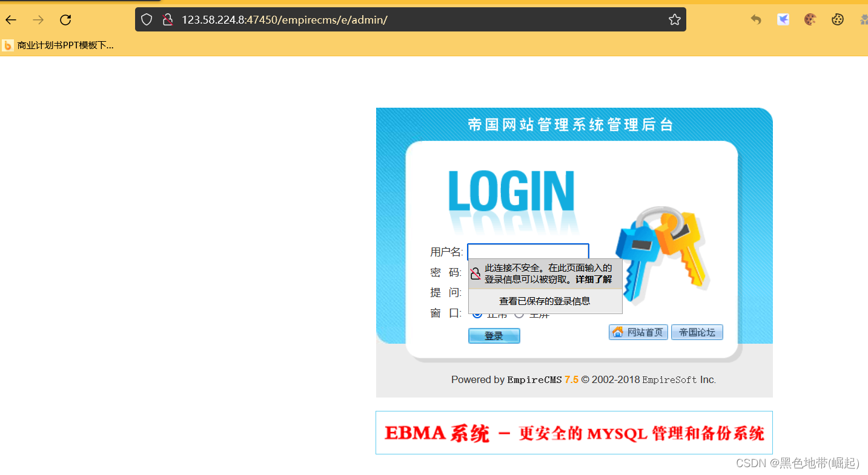Click the red EBMA 系统 banner

coord(574,432)
